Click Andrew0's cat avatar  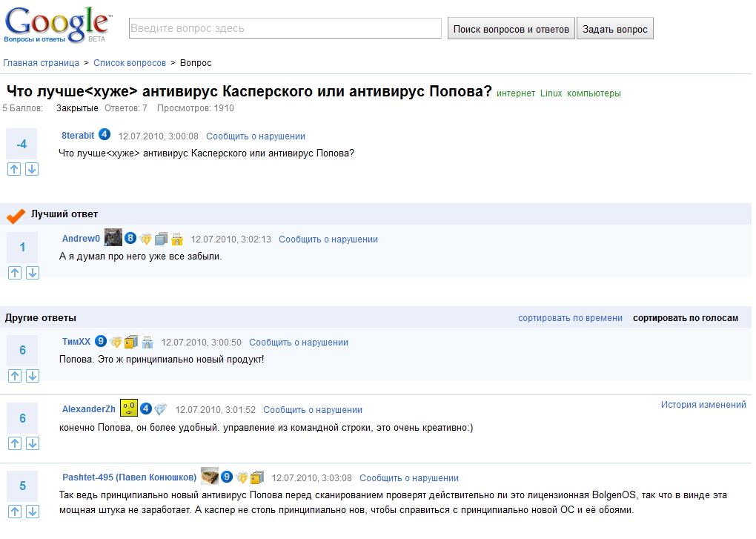[x=113, y=237]
